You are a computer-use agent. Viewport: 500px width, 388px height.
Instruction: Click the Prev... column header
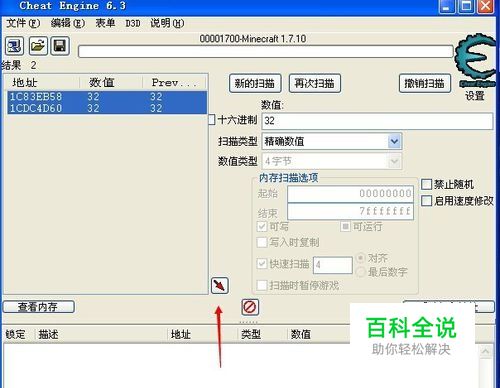click(175, 82)
